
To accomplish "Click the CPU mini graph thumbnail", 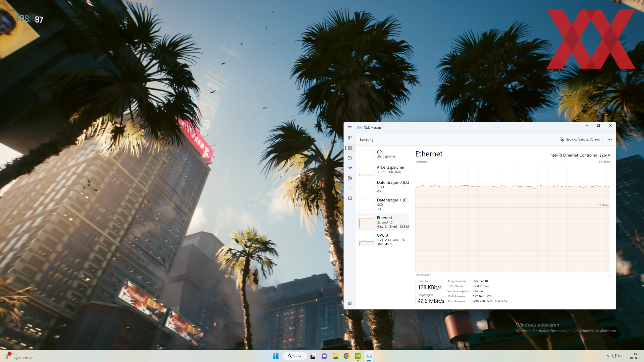I will click(x=367, y=155).
